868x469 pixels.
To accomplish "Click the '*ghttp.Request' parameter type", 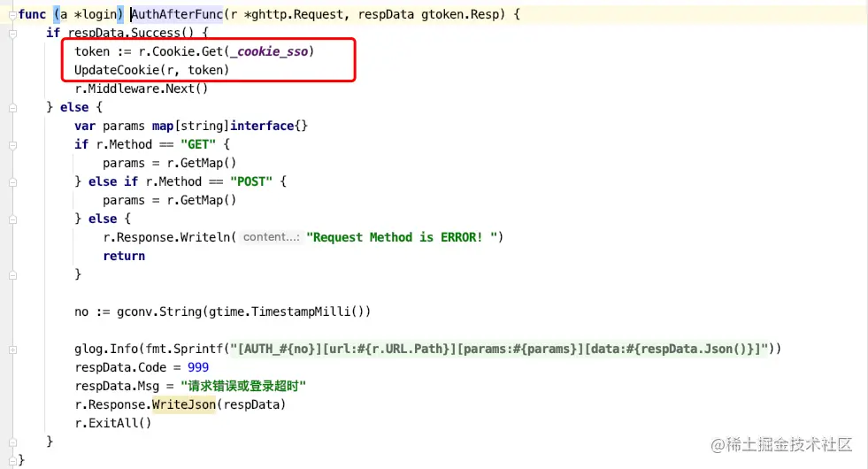I will [294, 14].
